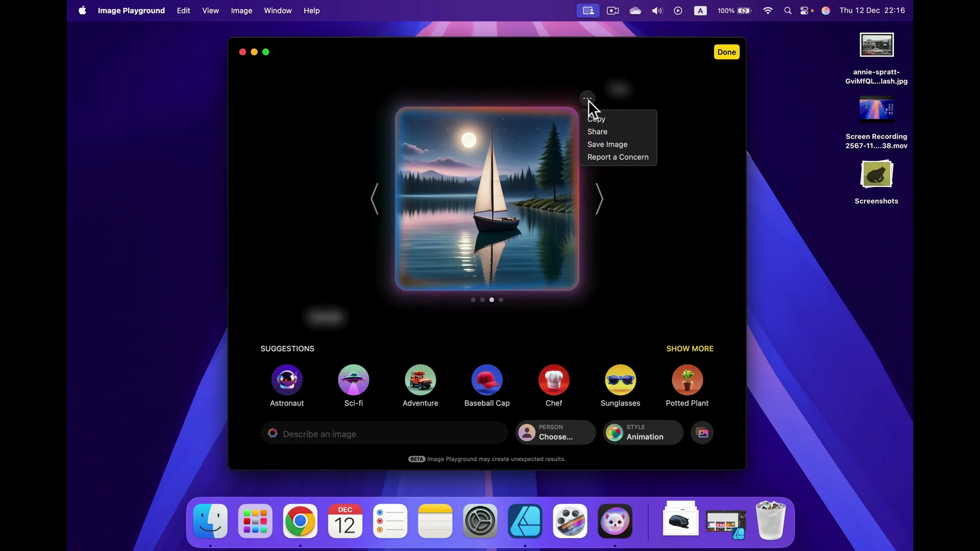The image size is (980, 551).
Task: Click the screen recording indicator in menu bar
Action: (587, 10)
